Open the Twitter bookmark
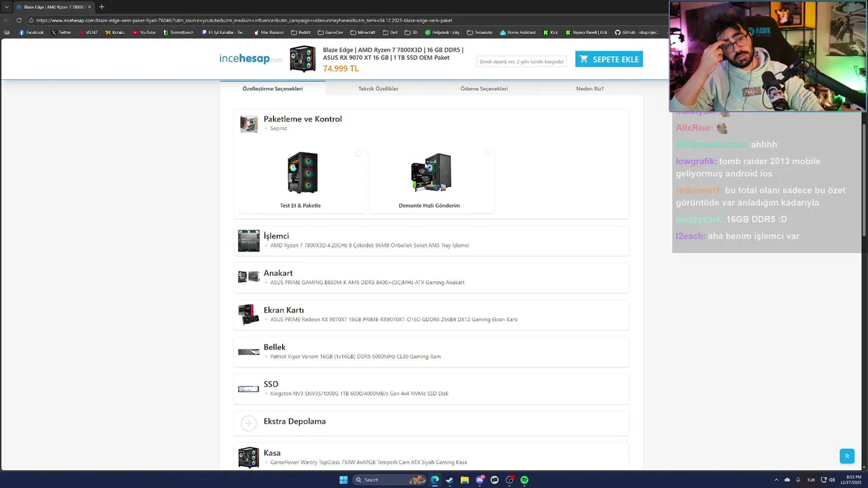Screen dimensions: 868x488 point(61,32)
